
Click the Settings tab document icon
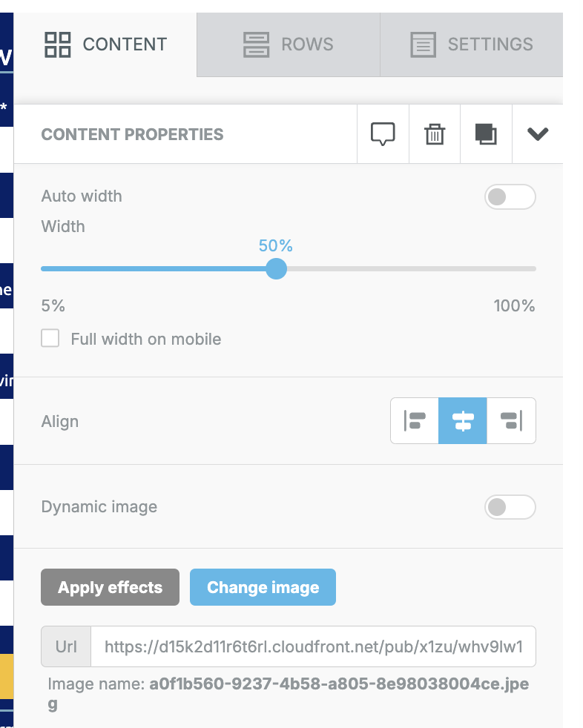click(424, 44)
